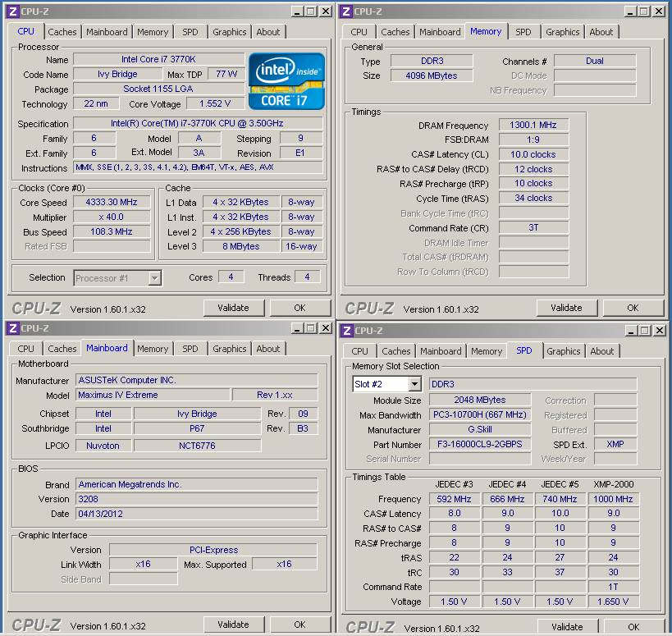Close the Mainboard tab window

[x=326, y=328]
